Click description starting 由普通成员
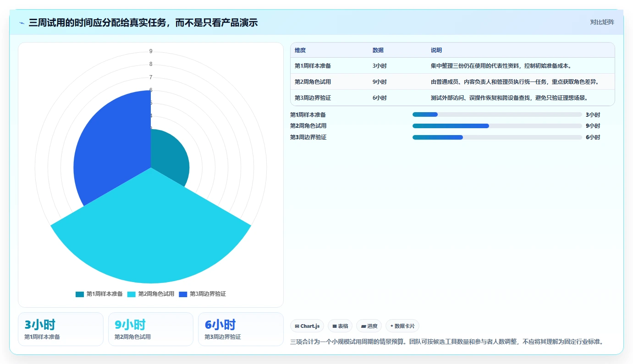633x364 pixels. [515, 82]
